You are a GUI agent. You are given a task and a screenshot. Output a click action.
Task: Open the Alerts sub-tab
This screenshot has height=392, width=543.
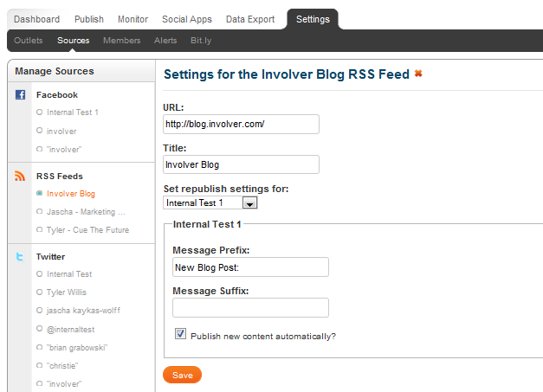[x=165, y=41]
